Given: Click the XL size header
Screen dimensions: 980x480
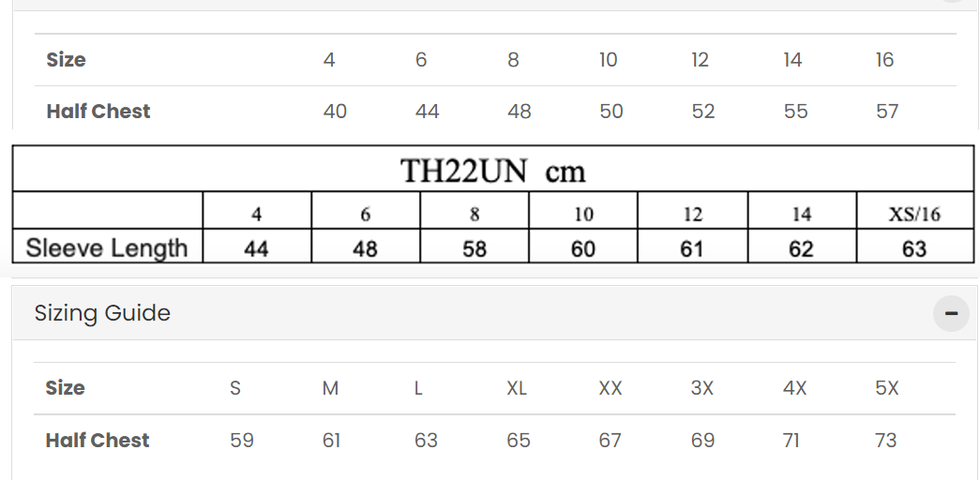Looking at the screenshot, I should (x=517, y=388).
